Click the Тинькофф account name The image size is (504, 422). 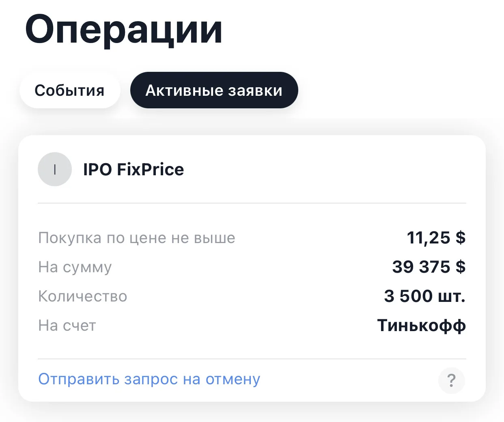pos(421,325)
